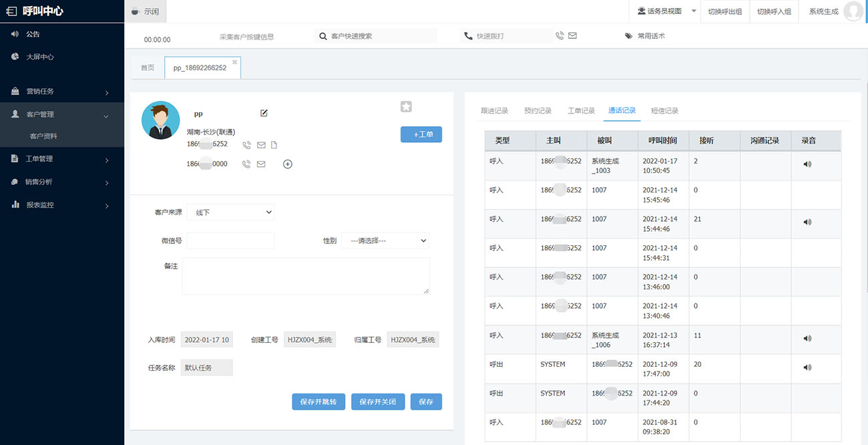
Task: Click 切换呼入组 button
Action: point(773,11)
